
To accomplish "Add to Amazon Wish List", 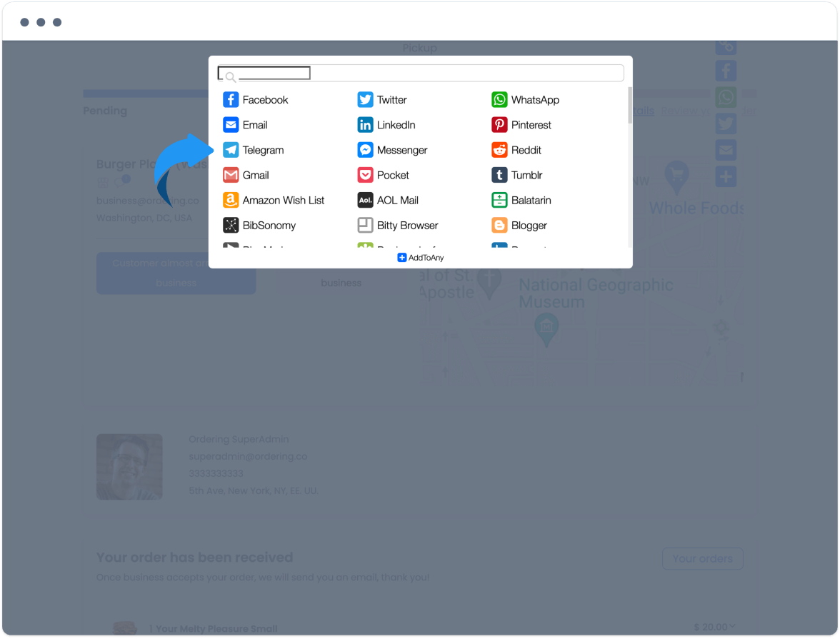I will point(274,201).
